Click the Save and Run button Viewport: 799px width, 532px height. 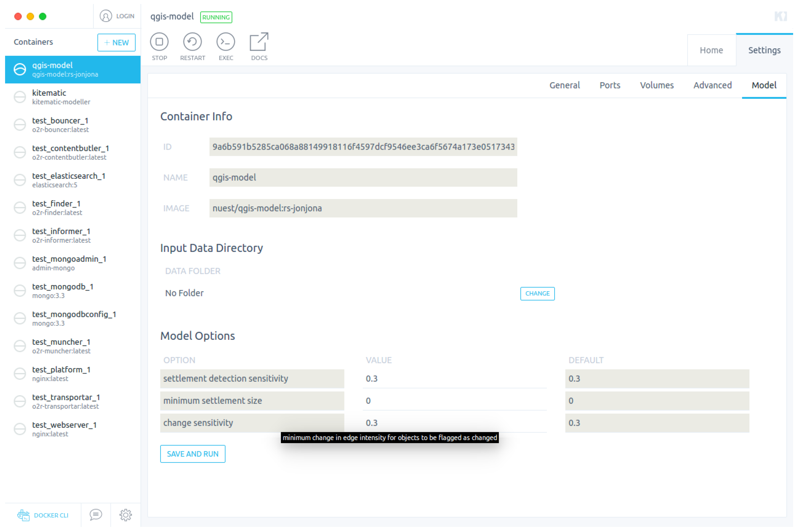click(192, 454)
